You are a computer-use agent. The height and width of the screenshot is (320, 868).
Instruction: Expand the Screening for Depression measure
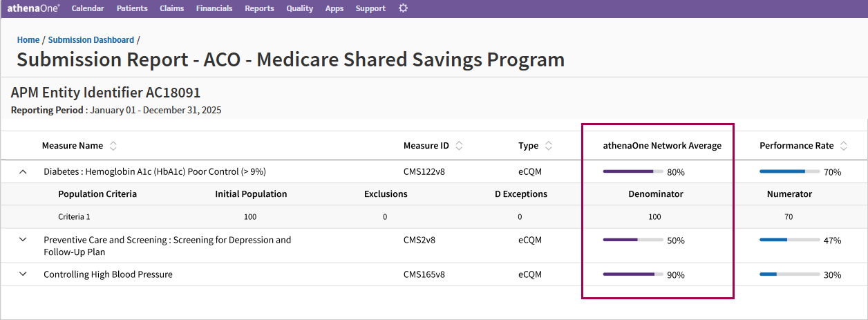[x=23, y=240]
